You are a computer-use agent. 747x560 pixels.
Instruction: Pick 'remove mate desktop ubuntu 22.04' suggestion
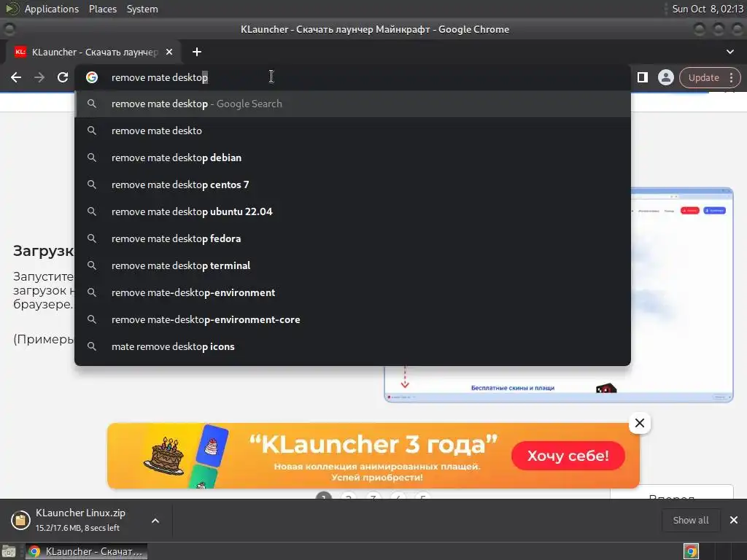[x=352, y=211]
